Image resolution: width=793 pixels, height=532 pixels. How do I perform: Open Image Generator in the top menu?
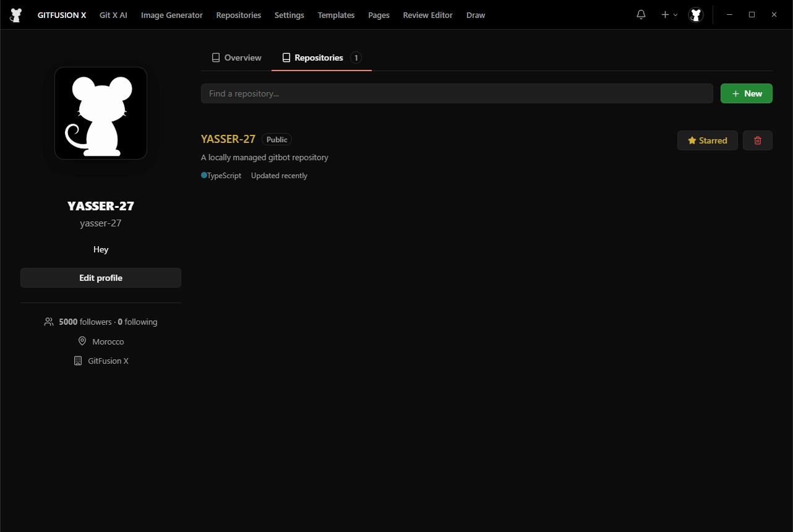pos(172,15)
